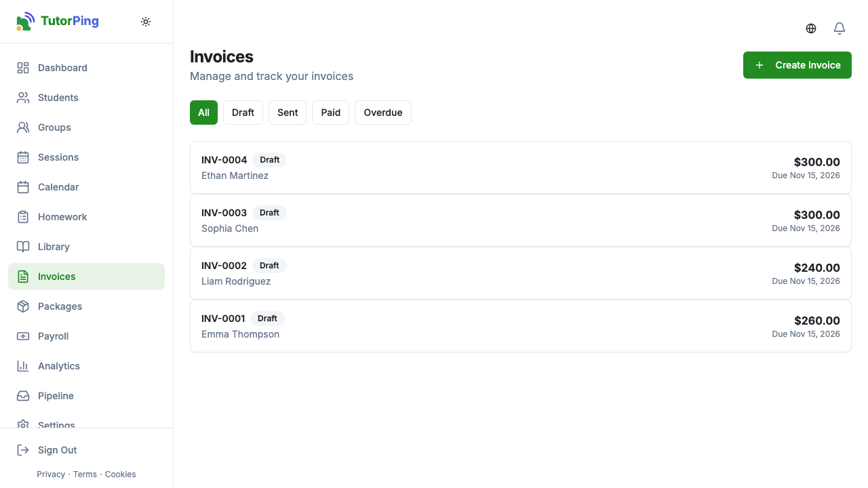Image resolution: width=868 pixels, height=488 pixels.
Task: Filter invoices by Draft
Action: (243, 113)
